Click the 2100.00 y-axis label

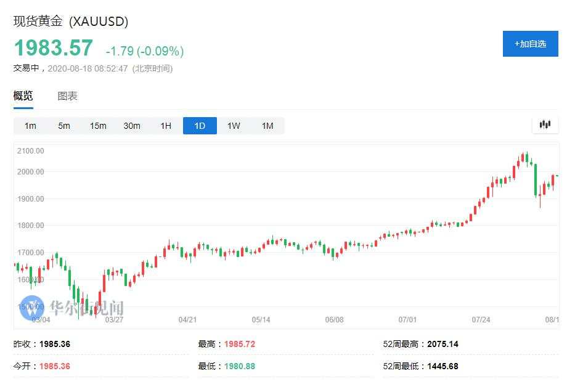coord(30,151)
